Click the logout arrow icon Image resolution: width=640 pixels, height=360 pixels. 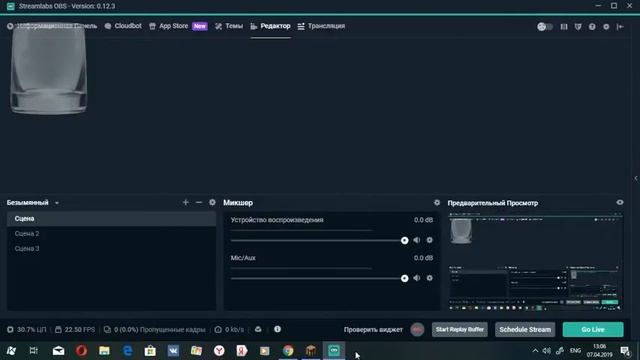point(620,27)
